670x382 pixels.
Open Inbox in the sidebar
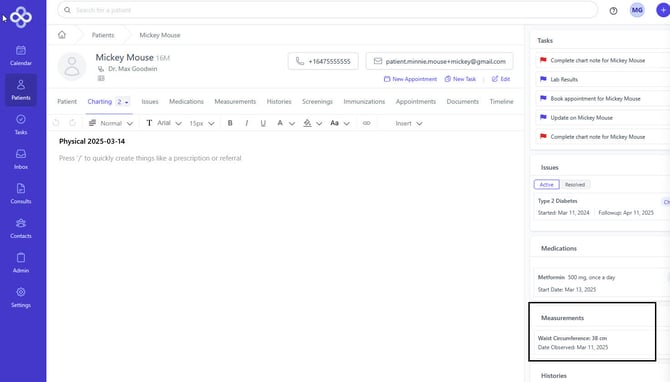coord(21,159)
